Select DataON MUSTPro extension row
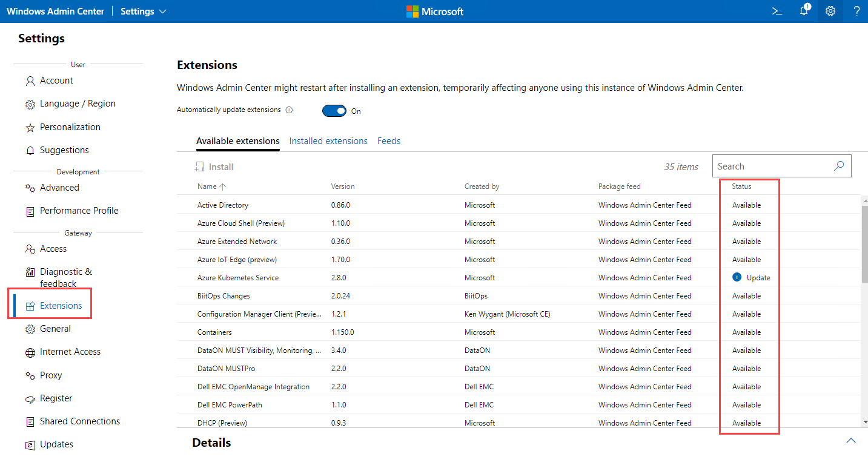Viewport: 868px width, 474px height. point(518,368)
